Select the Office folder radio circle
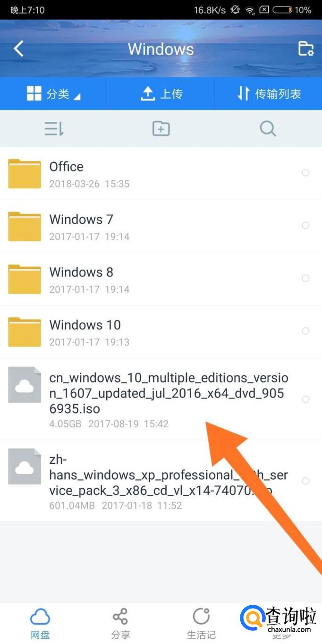 pyautogui.click(x=305, y=173)
